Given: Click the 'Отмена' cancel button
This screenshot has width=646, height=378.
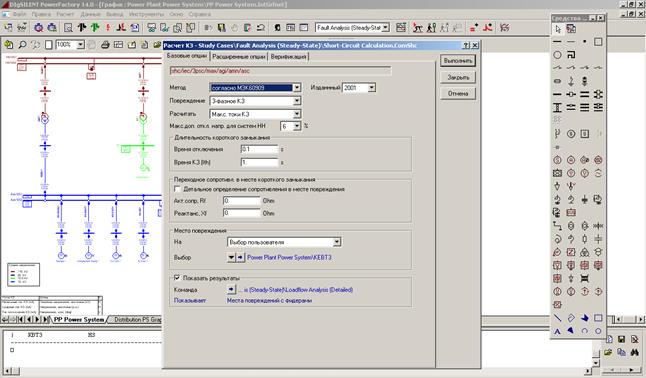Looking at the screenshot, I should tap(458, 94).
